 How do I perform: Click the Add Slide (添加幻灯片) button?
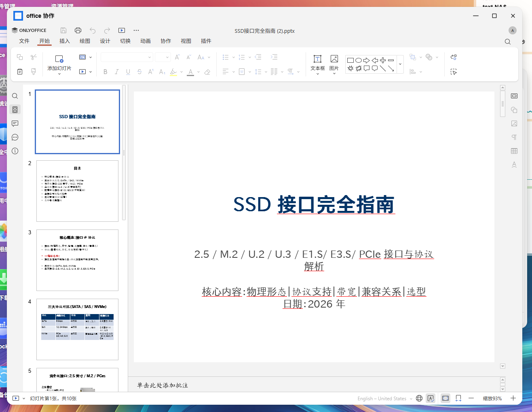59,64
